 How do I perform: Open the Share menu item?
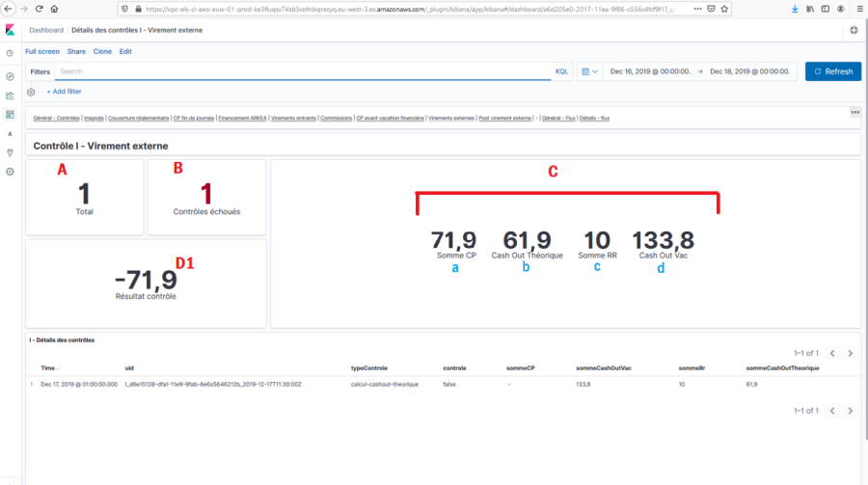click(x=76, y=51)
